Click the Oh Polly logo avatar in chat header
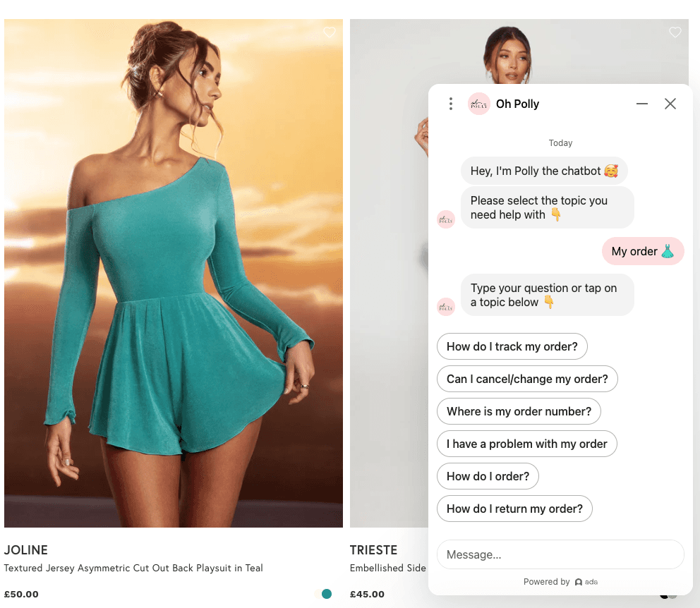 pos(478,104)
